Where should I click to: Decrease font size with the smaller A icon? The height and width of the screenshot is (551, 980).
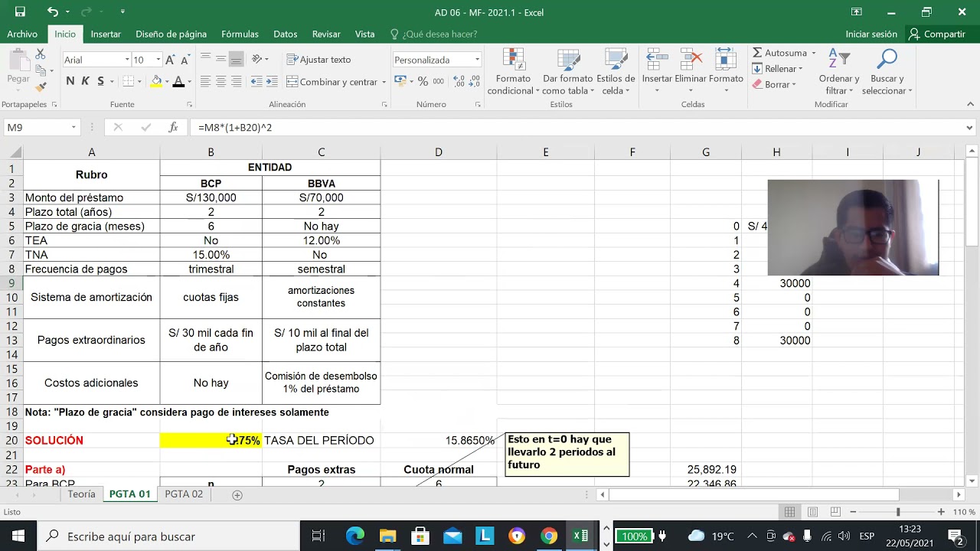[186, 60]
